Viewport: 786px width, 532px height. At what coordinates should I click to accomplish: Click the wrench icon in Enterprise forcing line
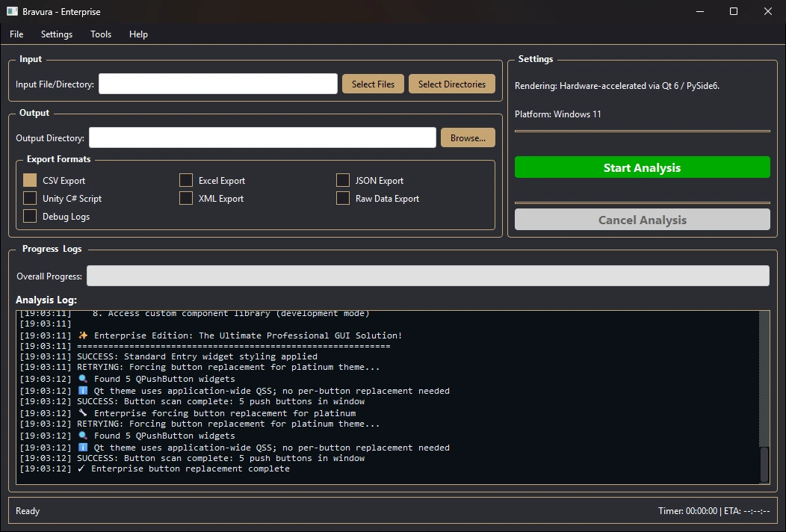(83, 412)
